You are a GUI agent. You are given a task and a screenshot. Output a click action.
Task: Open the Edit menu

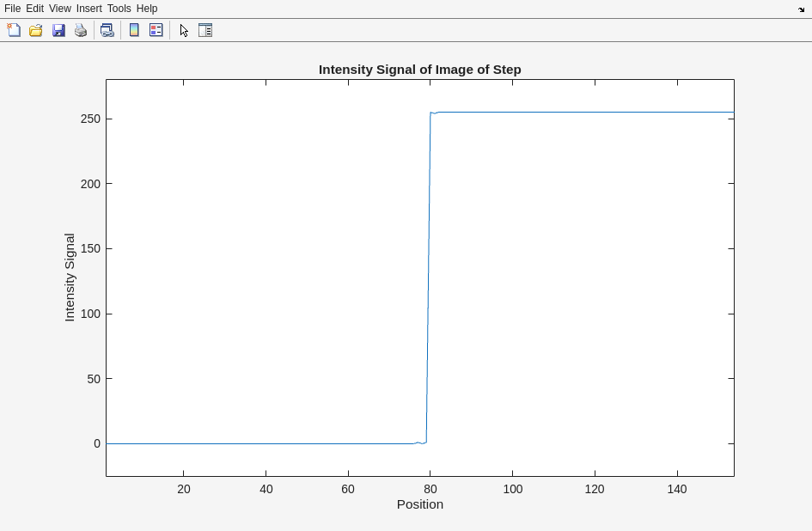(x=34, y=9)
